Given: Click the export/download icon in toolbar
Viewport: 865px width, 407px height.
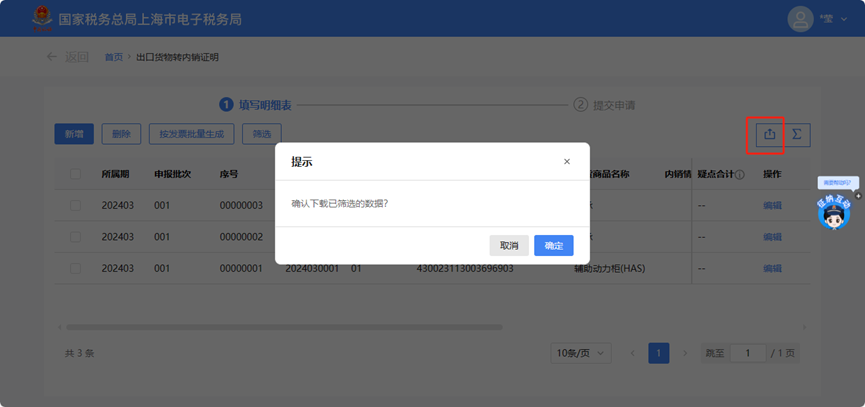Looking at the screenshot, I should (769, 134).
